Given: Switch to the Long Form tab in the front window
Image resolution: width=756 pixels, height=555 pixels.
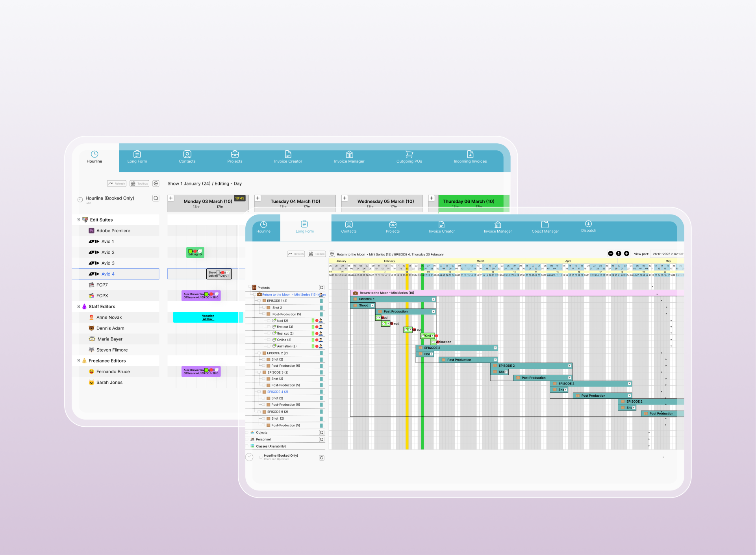Looking at the screenshot, I should (304, 226).
